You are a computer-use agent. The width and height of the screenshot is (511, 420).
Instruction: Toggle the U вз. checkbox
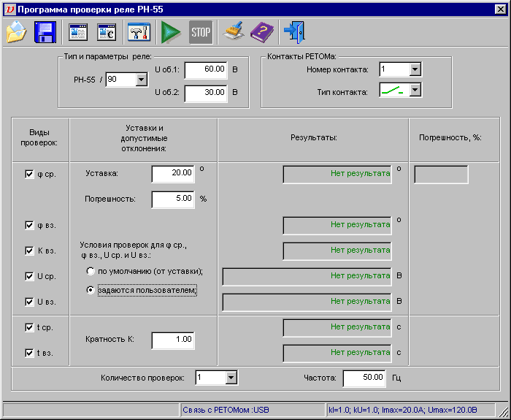(29, 302)
